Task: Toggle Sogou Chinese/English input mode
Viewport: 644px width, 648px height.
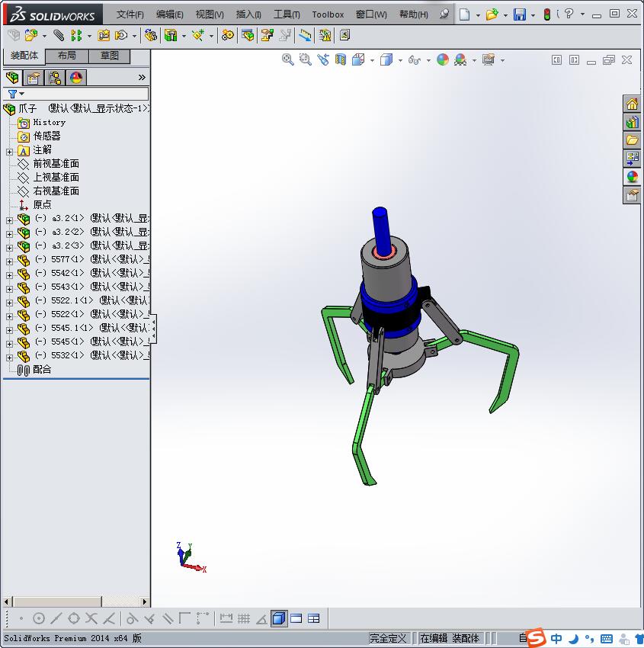Action: tap(556, 639)
